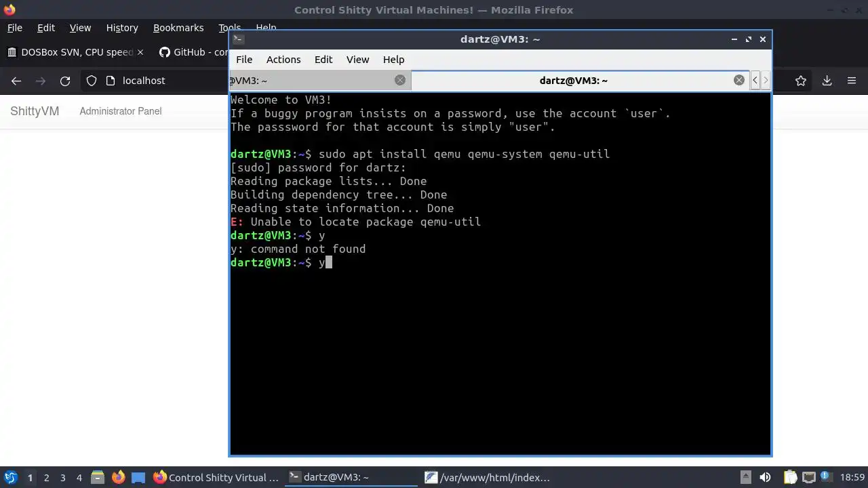Open the terminal Actions menu
This screenshot has height=488, width=868.
pyautogui.click(x=283, y=60)
